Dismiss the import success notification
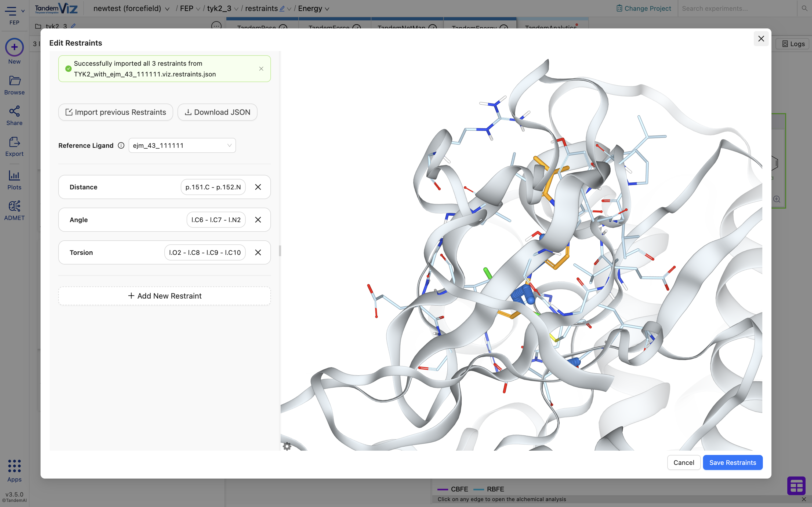 point(261,69)
